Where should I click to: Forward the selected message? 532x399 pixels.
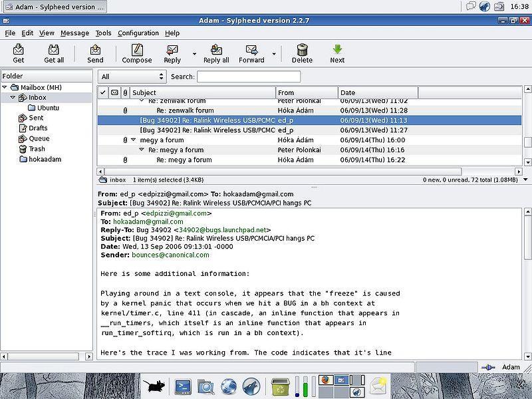tap(251, 53)
